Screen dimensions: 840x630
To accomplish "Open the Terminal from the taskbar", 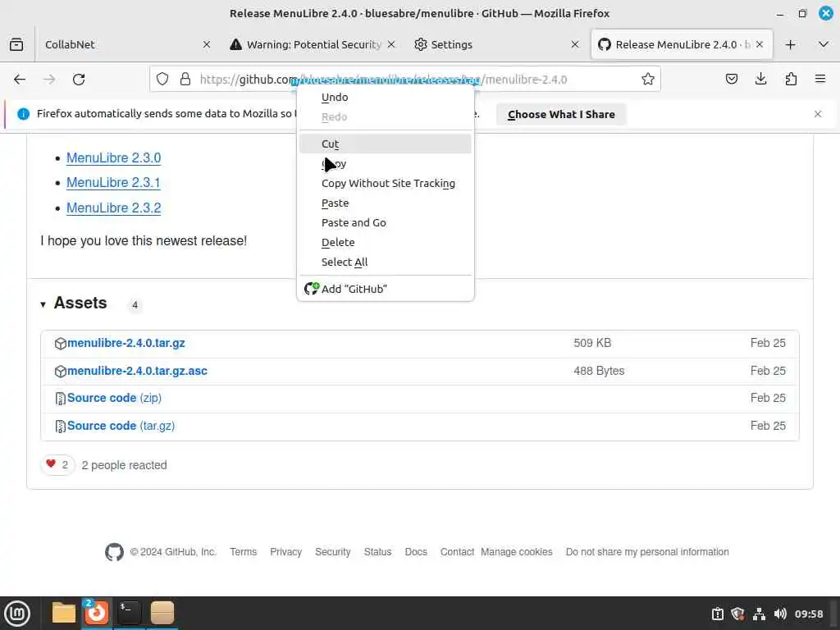I will (129, 613).
